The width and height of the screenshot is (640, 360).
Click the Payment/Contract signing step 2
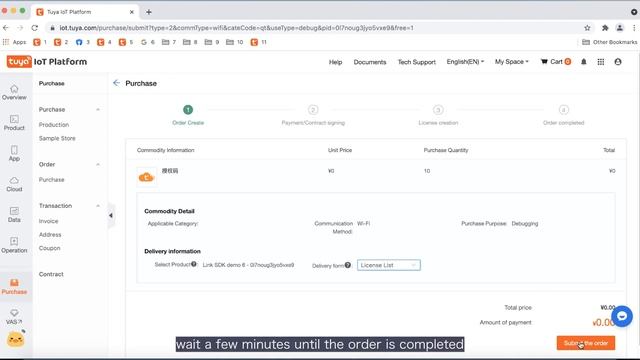(x=313, y=115)
